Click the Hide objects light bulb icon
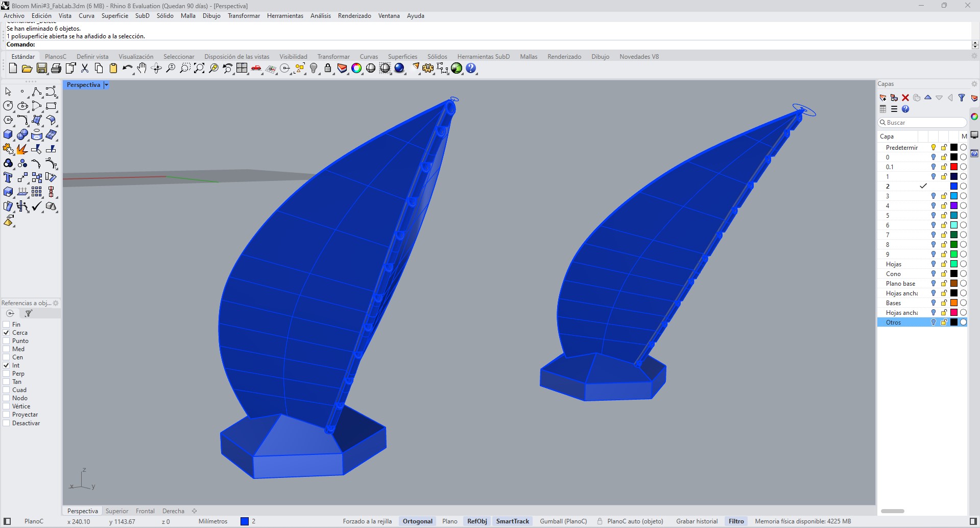 click(x=314, y=68)
